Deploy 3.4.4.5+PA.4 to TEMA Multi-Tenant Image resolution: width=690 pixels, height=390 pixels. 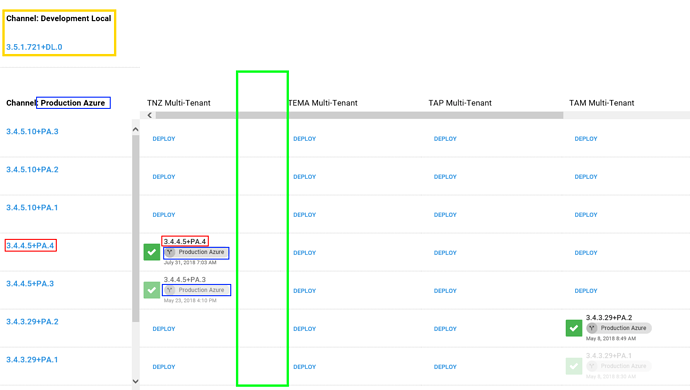[305, 253]
